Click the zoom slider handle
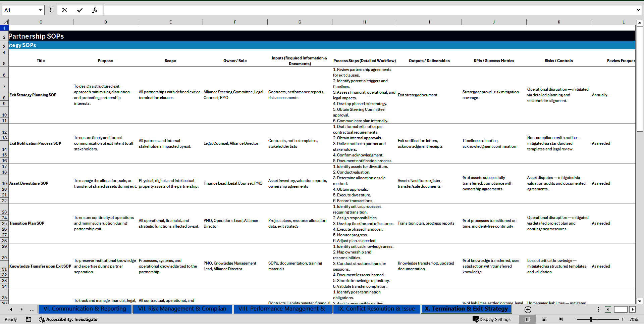 [x=591, y=319]
